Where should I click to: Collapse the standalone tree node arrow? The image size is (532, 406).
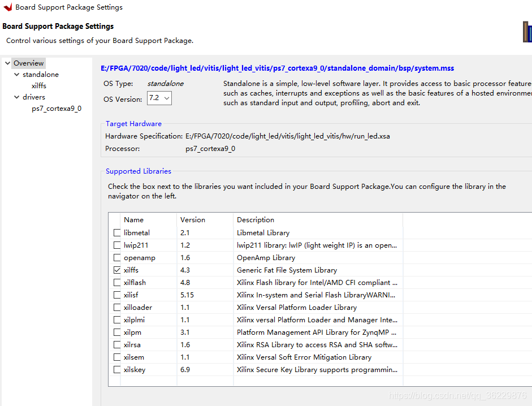click(x=16, y=74)
